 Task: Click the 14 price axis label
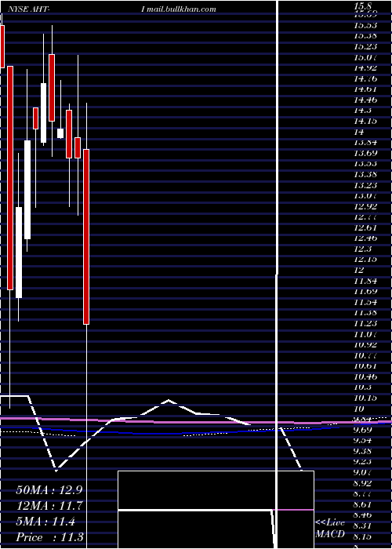pos(359,132)
